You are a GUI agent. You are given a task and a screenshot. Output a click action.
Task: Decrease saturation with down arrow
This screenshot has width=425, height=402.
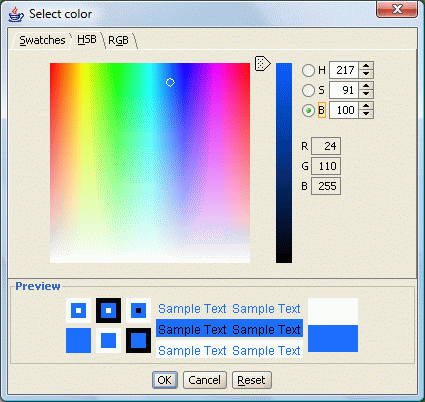coord(366,94)
